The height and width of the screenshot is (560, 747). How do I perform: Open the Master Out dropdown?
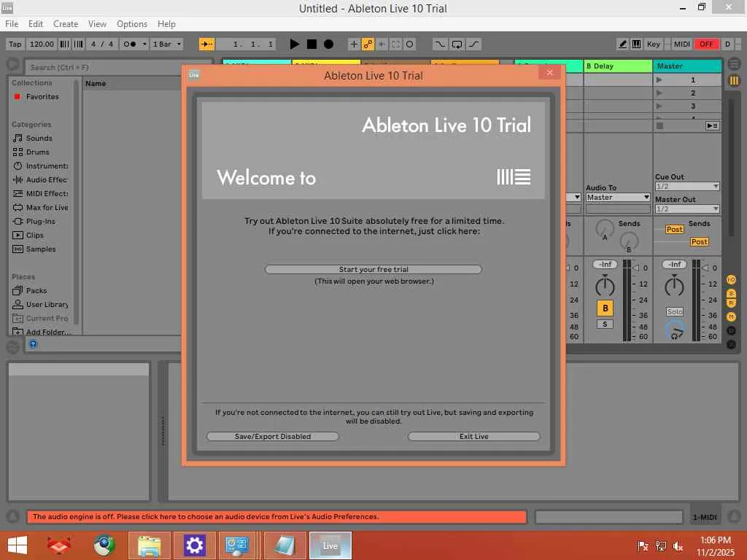click(x=687, y=209)
